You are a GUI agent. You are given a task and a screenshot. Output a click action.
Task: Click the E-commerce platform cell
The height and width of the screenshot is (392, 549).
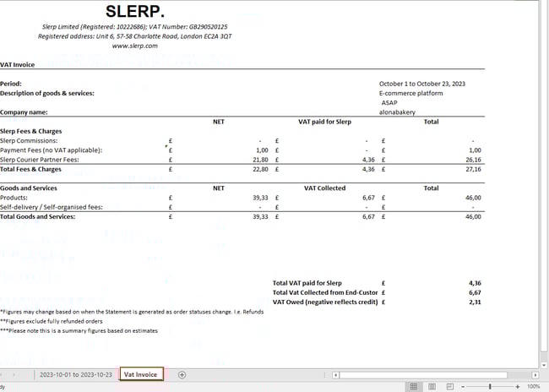(410, 93)
